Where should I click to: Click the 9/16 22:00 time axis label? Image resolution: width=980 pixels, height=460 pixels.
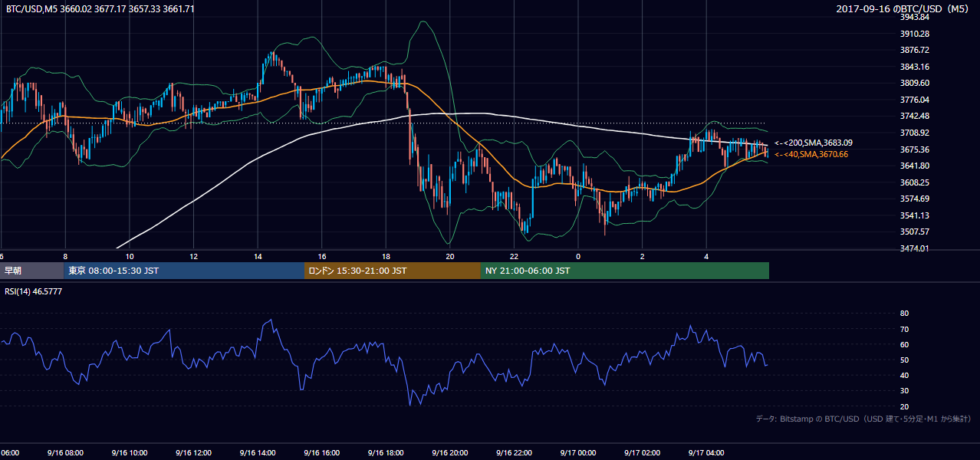point(514,453)
